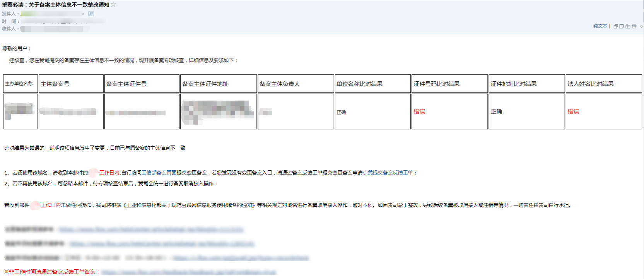Click the 单位名称比对结果 header cell
This screenshot has height=279, width=644.
[x=373, y=84]
